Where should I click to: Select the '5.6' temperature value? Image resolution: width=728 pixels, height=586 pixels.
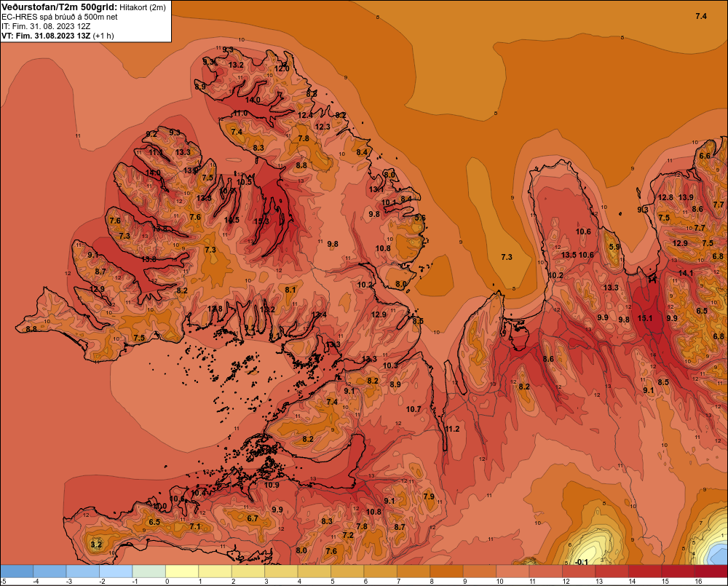pos(420,218)
